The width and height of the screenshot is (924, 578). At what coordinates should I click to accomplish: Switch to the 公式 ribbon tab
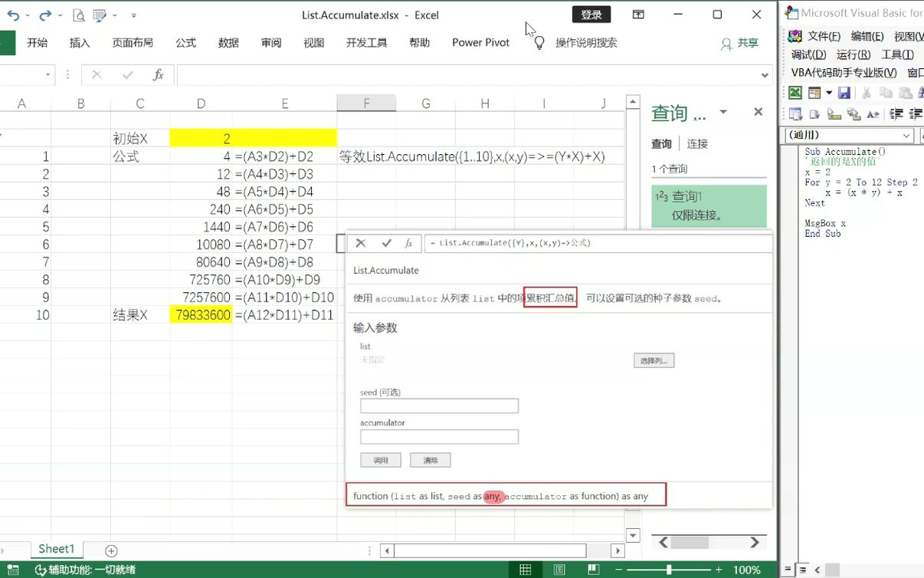[185, 43]
